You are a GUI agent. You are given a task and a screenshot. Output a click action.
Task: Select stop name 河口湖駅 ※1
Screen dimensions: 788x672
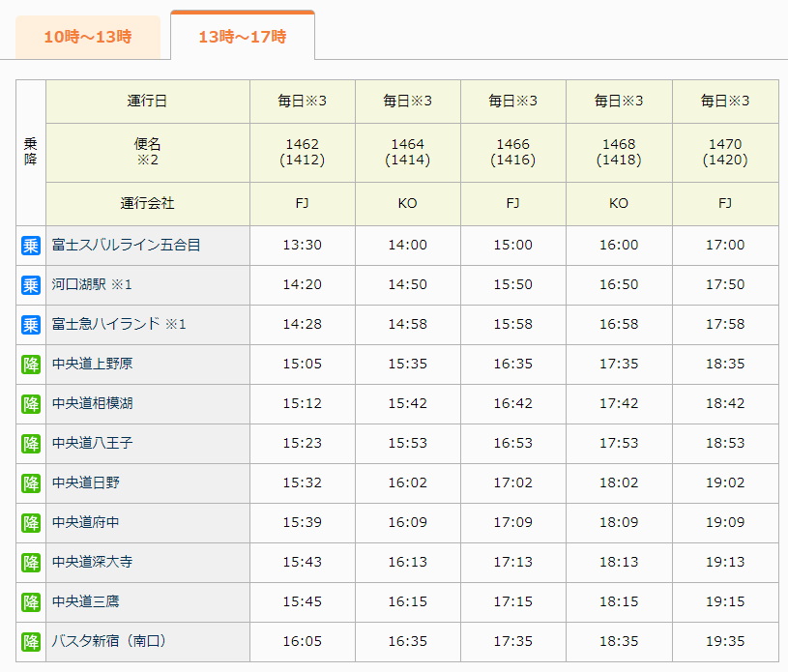point(92,284)
